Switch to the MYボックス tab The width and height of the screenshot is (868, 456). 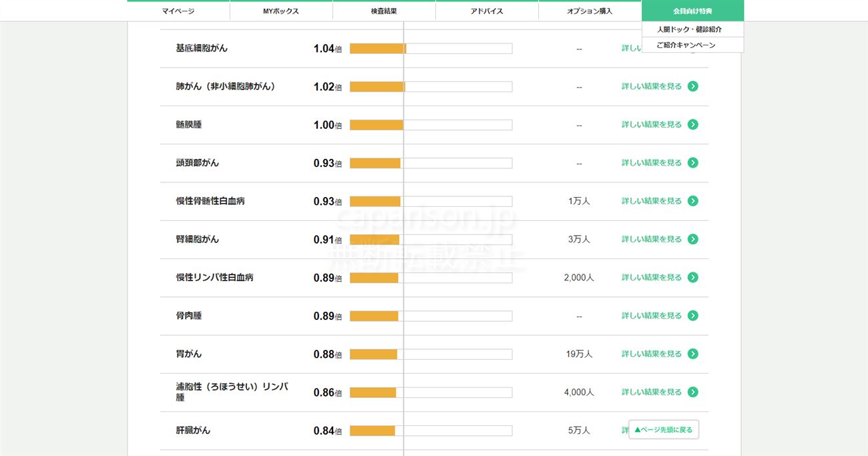[281, 11]
